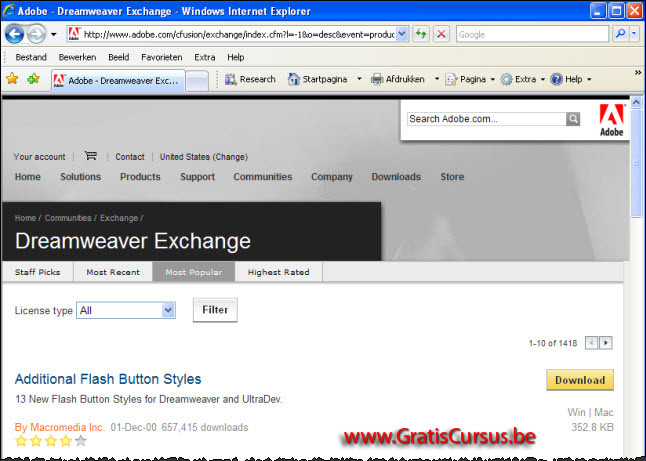Select the Adobe - Dreamweaver Exchange tab
Image resolution: width=646 pixels, height=461 pixels.
(x=118, y=80)
